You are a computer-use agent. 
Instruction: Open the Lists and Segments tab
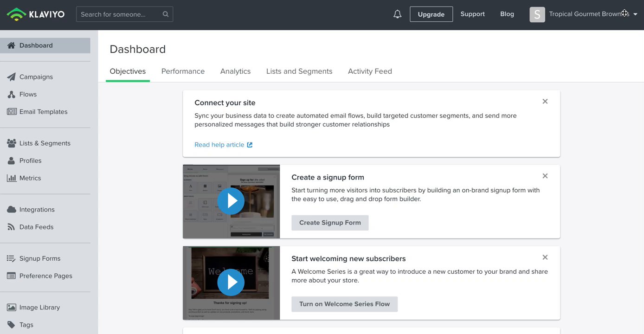pyautogui.click(x=299, y=71)
